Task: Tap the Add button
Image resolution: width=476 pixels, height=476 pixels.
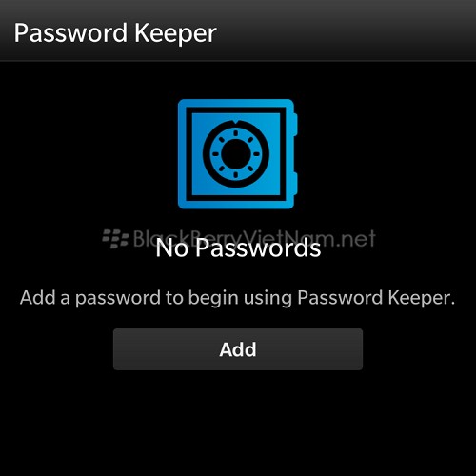Action: point(238,349)
